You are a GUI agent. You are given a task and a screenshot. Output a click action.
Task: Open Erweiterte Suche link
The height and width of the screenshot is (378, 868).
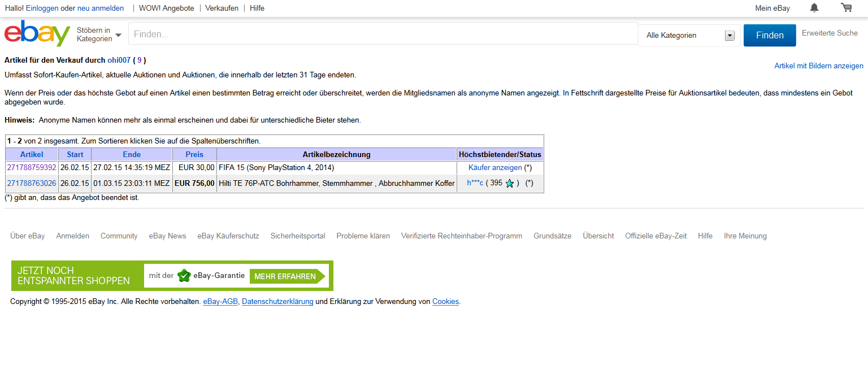[830, 33]
